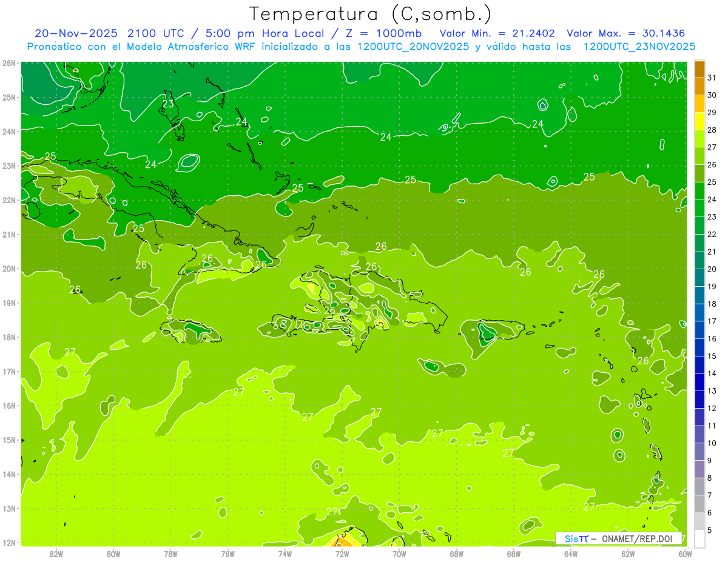The width and height of the screenshot is (728, 562).
Task: Click the 17 value on the color scale
Action: click(x=712, y=321)
